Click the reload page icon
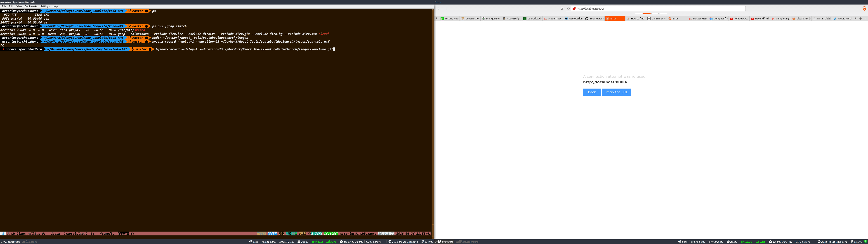The height and width of the screenshot is (244, 868). (x=562, y=9)
